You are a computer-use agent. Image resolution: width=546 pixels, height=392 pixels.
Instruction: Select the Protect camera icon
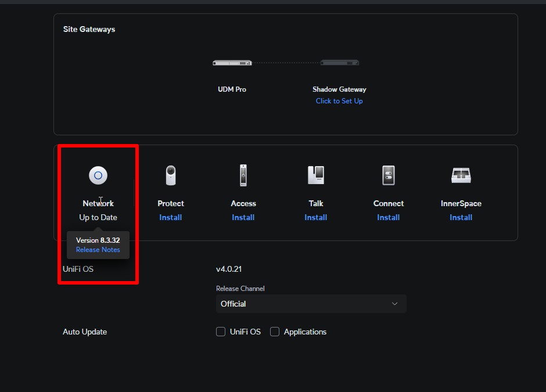click(x=171, y=175)
